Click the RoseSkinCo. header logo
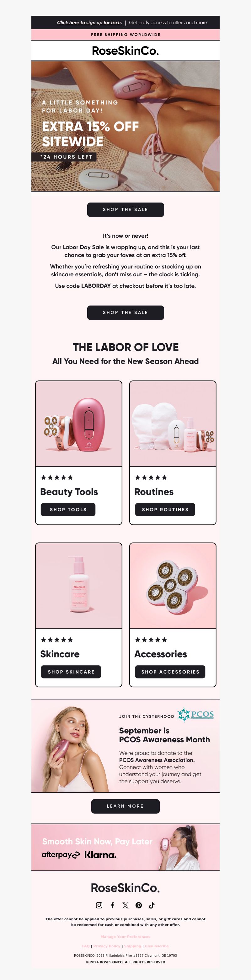 pyautogui.click(x=125, y=51)
